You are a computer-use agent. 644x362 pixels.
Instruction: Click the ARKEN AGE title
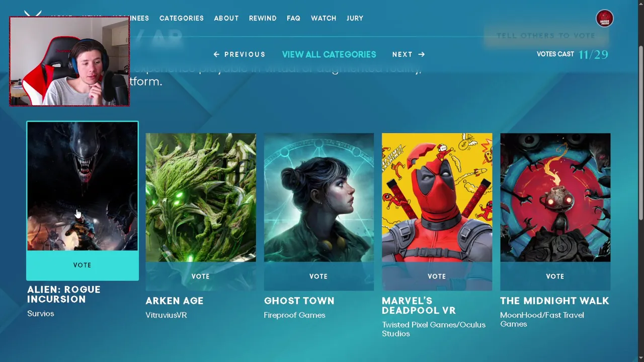[175, 301]
